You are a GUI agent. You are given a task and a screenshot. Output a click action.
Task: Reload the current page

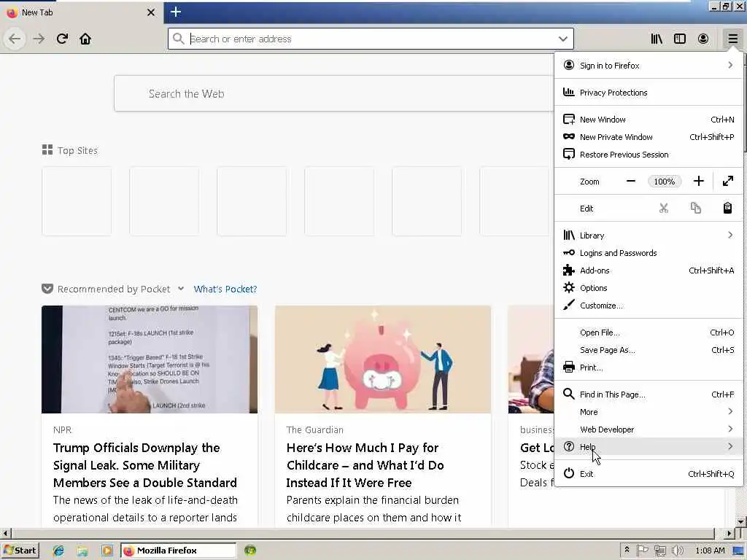[x=62, y=39]
